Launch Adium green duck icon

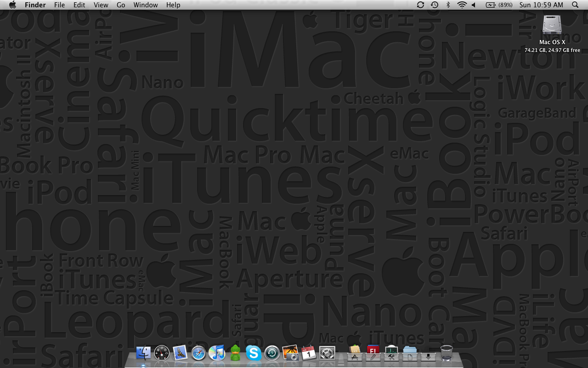[235, 353]
